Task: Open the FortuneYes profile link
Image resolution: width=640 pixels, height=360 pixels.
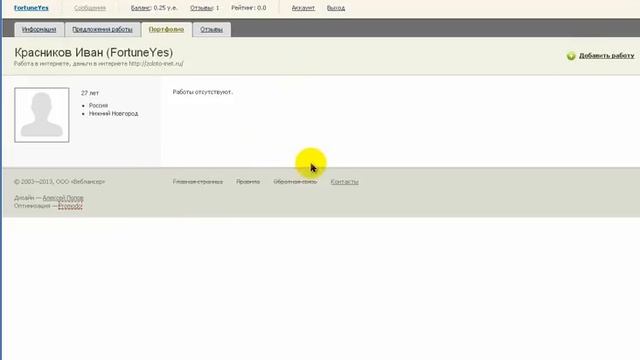Action: coord(31,8)
